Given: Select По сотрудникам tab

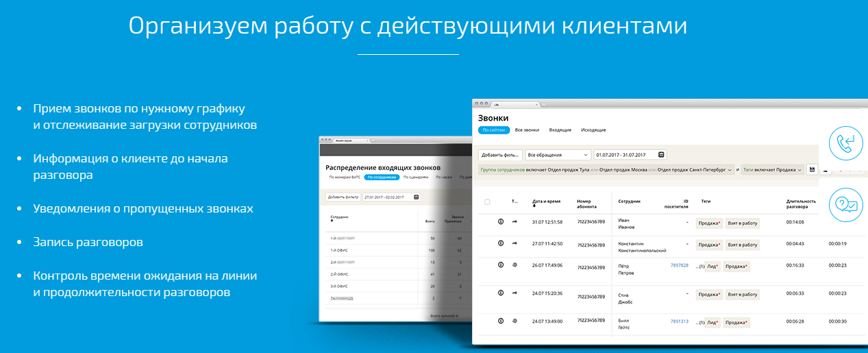Looking at the screenshot, I should pos(381,177).
